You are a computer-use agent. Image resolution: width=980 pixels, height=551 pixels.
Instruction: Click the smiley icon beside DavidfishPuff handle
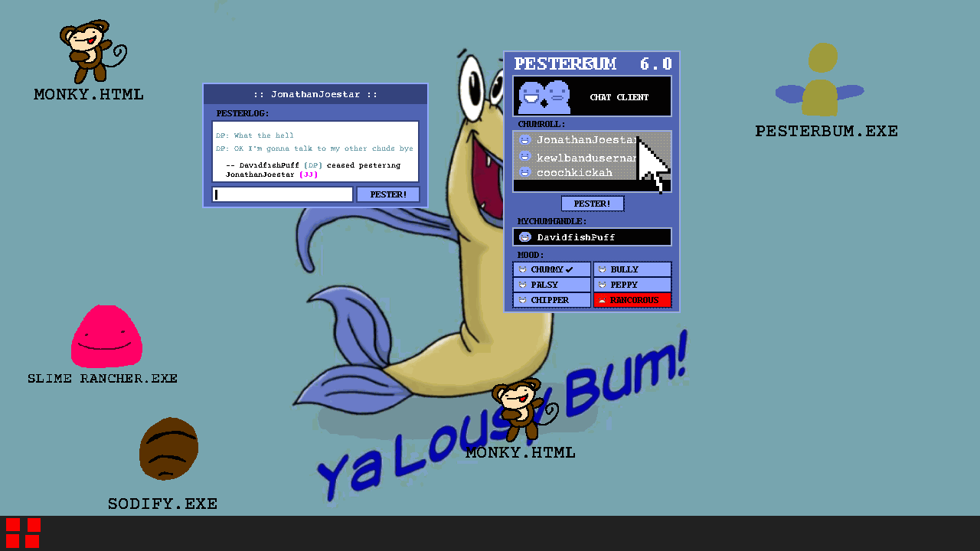pyautogui.click(x=525, y=237)
